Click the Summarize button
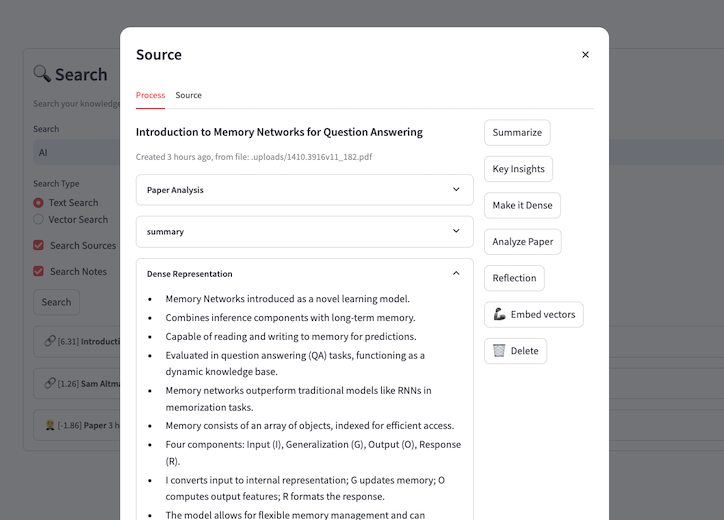This screenshot has height=520, width=724. [517, 133]
